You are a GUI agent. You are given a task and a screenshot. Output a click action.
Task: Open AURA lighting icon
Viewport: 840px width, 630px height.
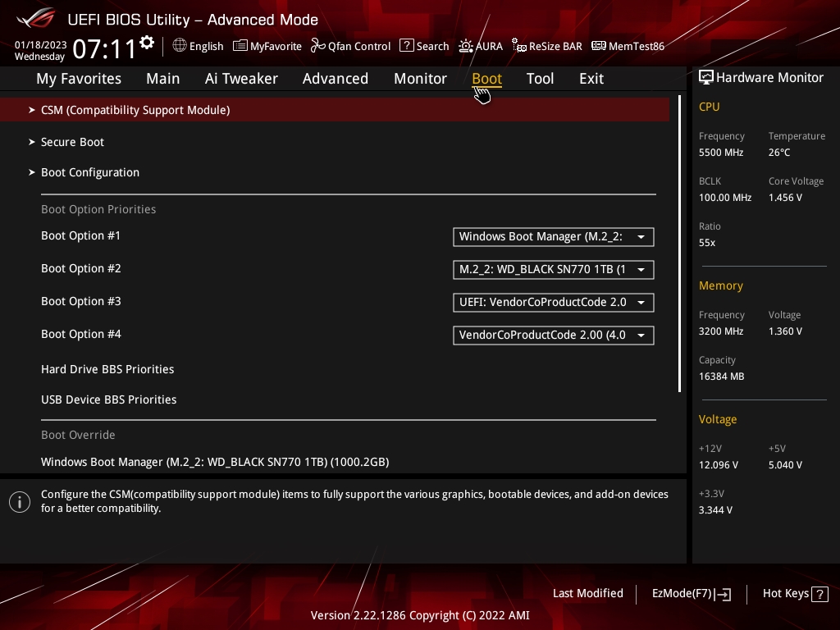[x=466, y=46]
